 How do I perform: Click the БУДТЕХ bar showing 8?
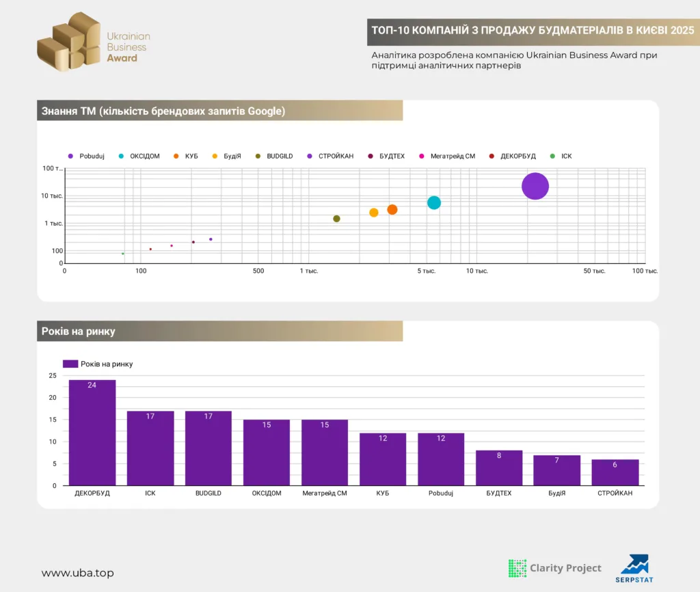pos(499,468)
